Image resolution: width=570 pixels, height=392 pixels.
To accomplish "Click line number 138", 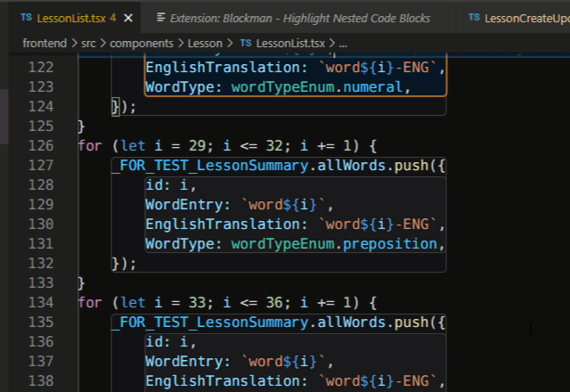I will (41, 380).
